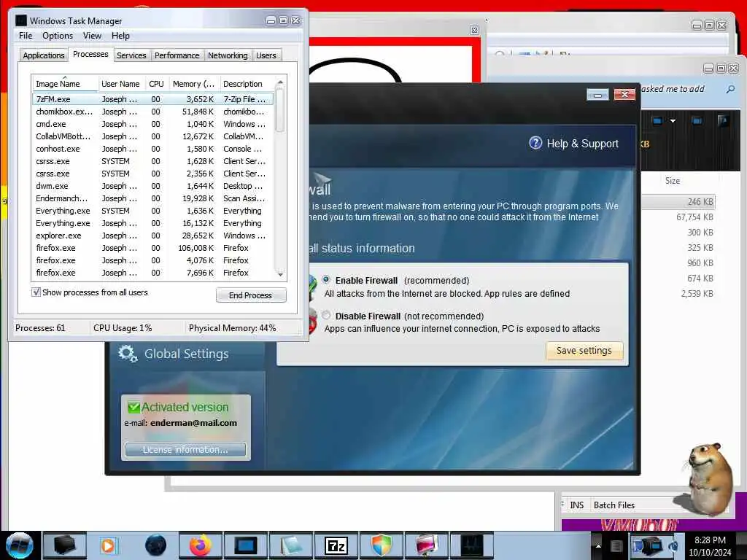Select Enable Firewall radio button

[326, 279]
